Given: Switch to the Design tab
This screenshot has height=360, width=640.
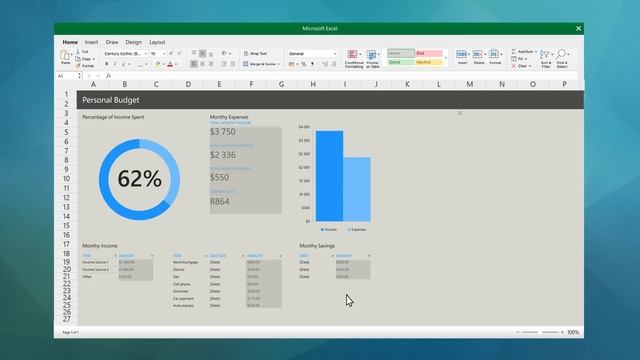Looking at the screenshot, I should [133, 42].
